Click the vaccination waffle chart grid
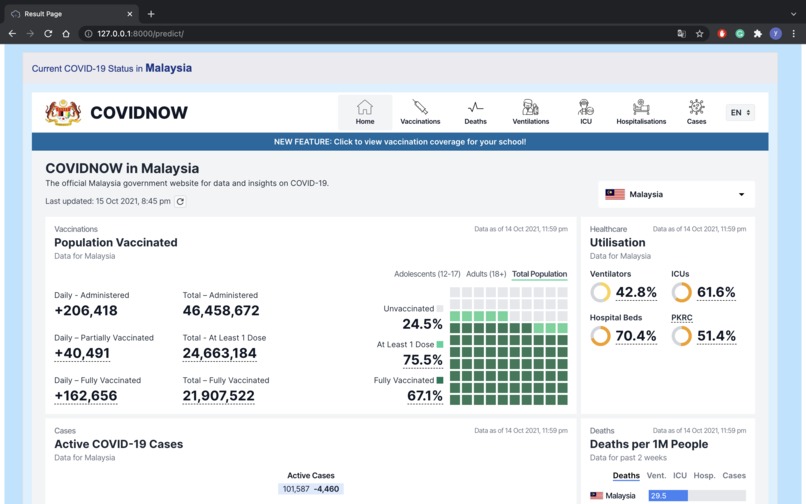The image size is (806, 504). coord(509,346)
